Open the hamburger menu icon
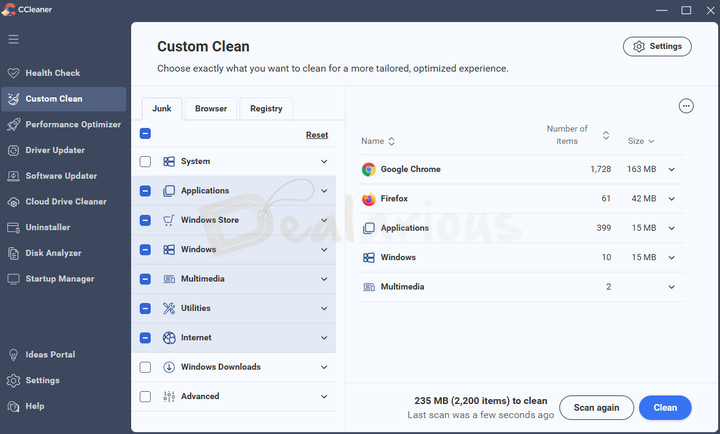The height and width of the screenshot is (434, 720). 13,39
